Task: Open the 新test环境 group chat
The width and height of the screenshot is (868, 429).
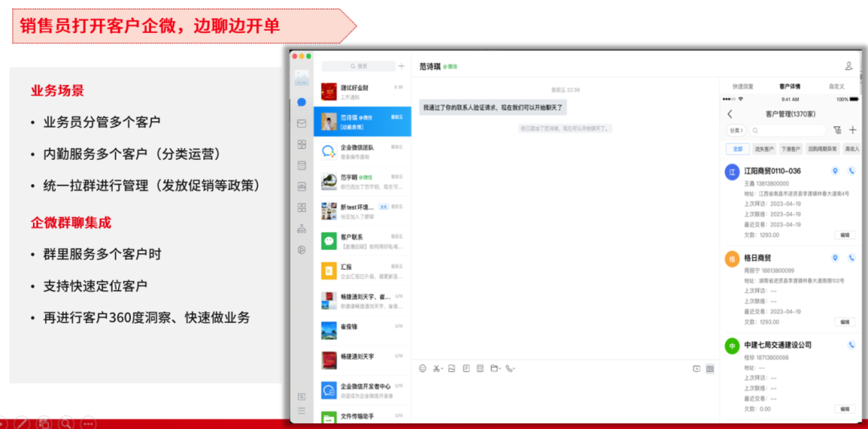Action: pyautogui.click(x=362, y=211)
